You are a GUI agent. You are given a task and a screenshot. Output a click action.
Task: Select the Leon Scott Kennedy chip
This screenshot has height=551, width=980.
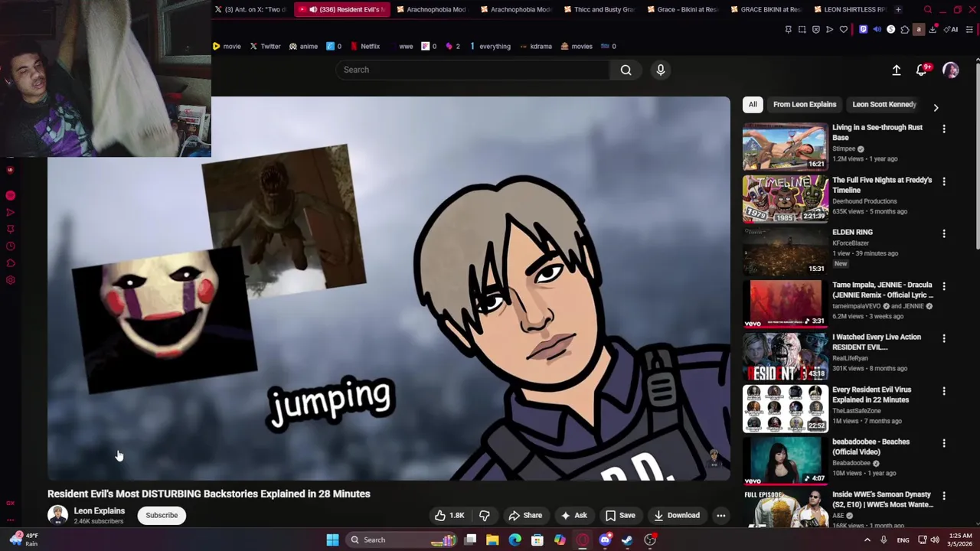[884, 105]
